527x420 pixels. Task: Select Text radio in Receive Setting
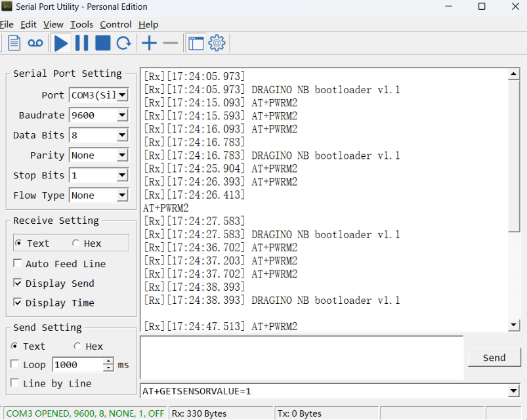tap(18, 243)
